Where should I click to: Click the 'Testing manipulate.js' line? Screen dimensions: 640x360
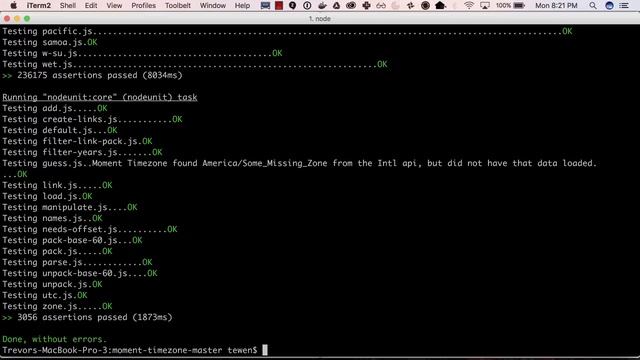coord(70,207)
